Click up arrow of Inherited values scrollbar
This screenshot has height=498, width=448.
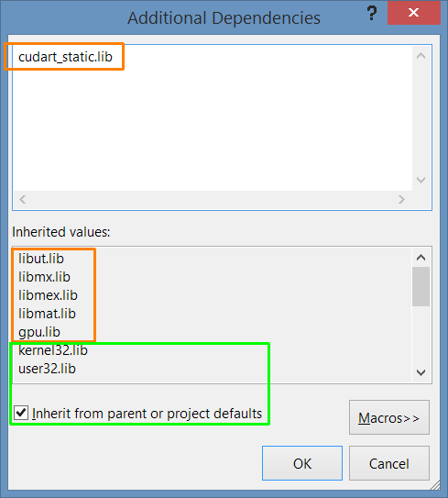421,258
